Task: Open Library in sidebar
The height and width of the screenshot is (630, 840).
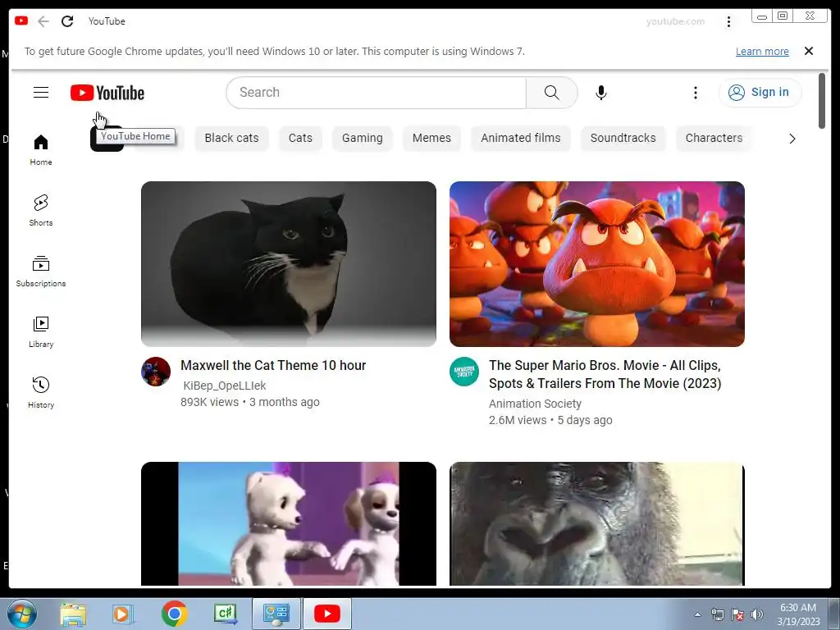Action: [41, 332]
